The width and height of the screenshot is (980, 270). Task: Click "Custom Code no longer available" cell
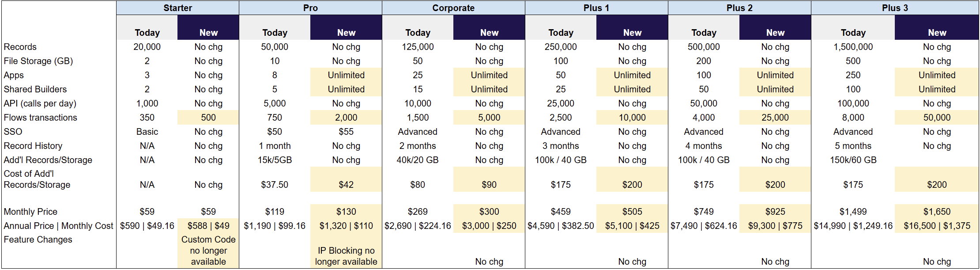pyautogui.click(x=208, y=251)
